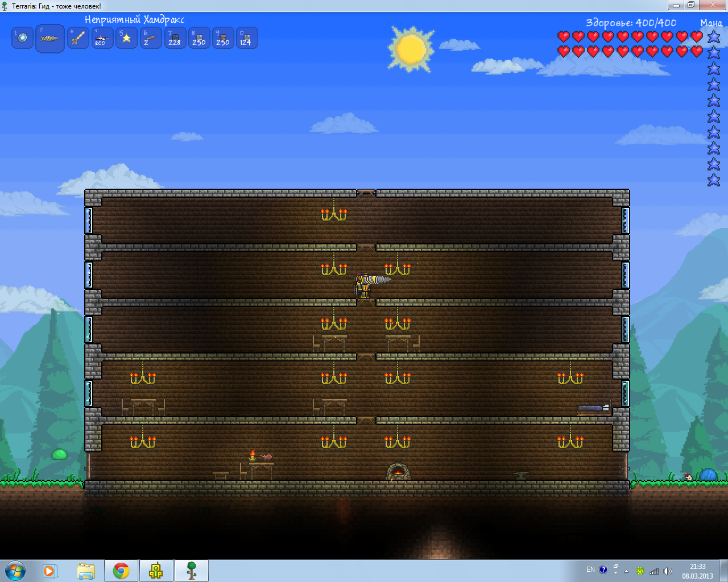Click the sun in the sky
The image size is (728, 582).
411,49
